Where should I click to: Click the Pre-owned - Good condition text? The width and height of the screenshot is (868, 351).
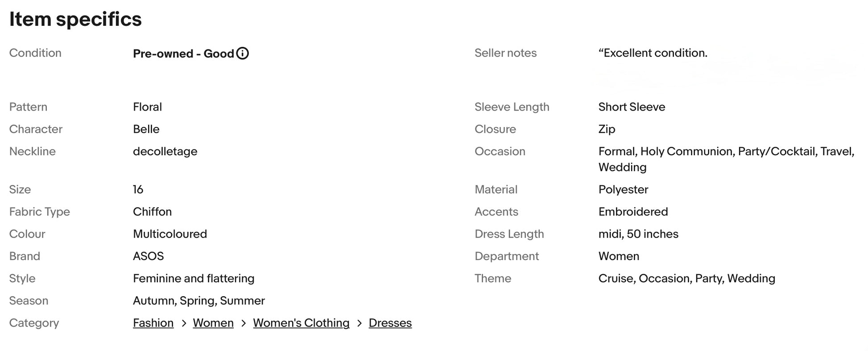click(x=183, y=54)
